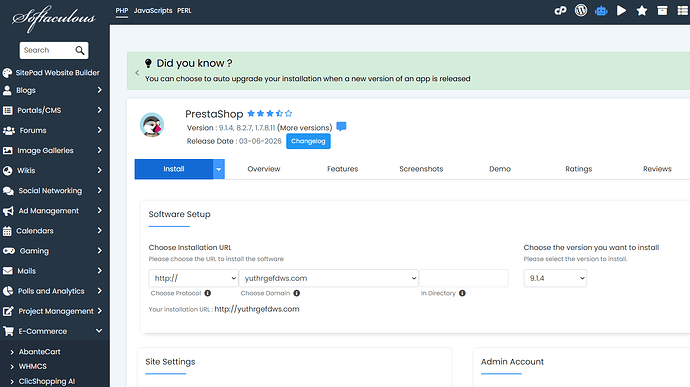The image size is (690, 387).
Task: Open the 9.1.4 version dropdown
Action: [555, 278]
